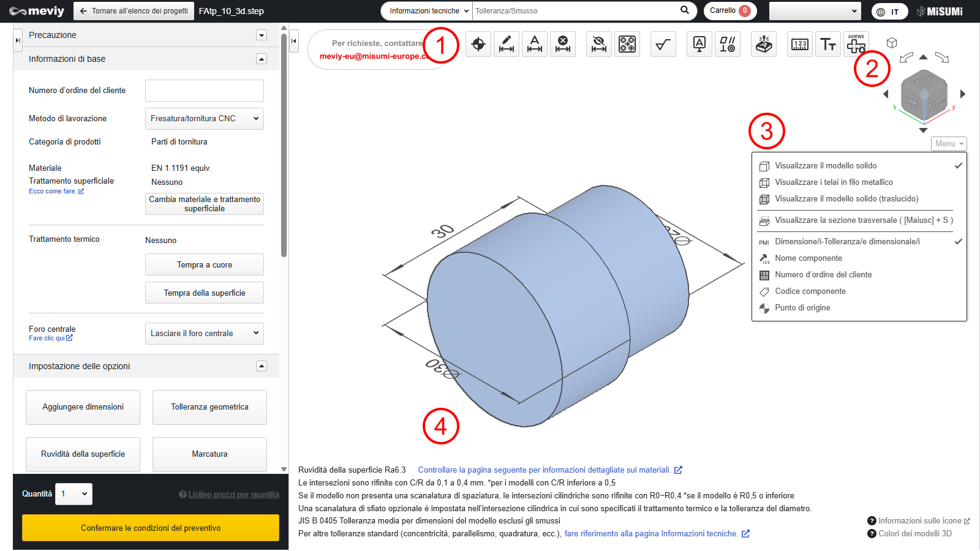
Task: Open the Foro centrale dropdown
Action: (x=205, y=334)
